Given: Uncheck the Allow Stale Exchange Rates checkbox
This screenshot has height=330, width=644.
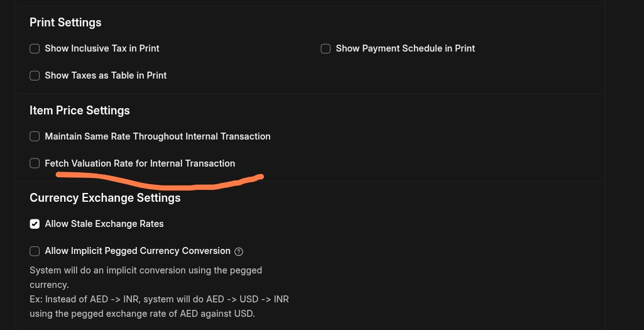Looking at the screenshot, I should 35,224.
